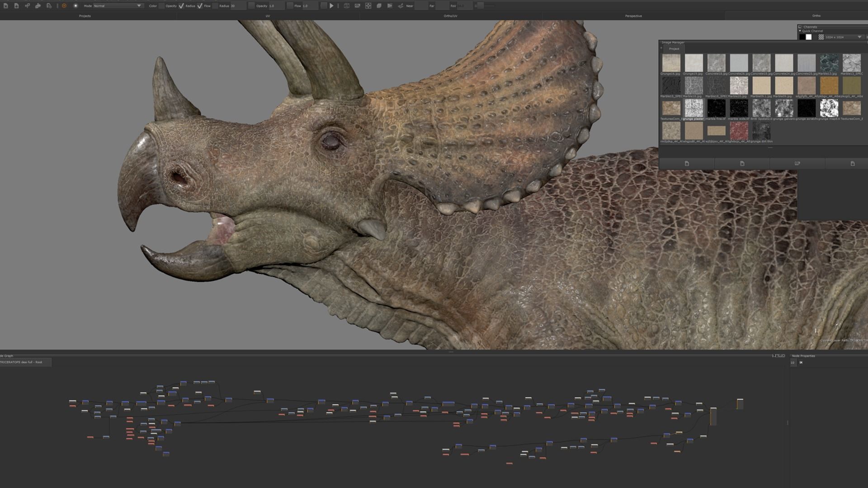The height and width of the screenshot is (488, 868).
Task: Select the grunge dirt thin thumbnail
Action: coord(762,131)
